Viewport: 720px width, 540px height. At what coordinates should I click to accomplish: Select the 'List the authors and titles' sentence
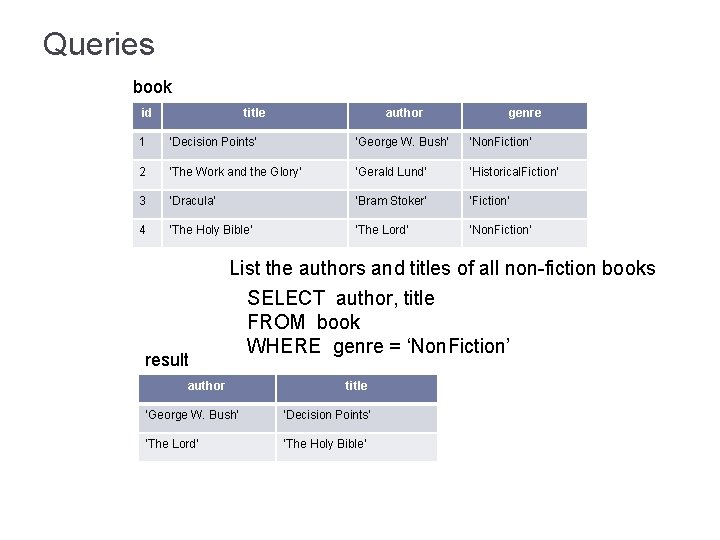442,268
